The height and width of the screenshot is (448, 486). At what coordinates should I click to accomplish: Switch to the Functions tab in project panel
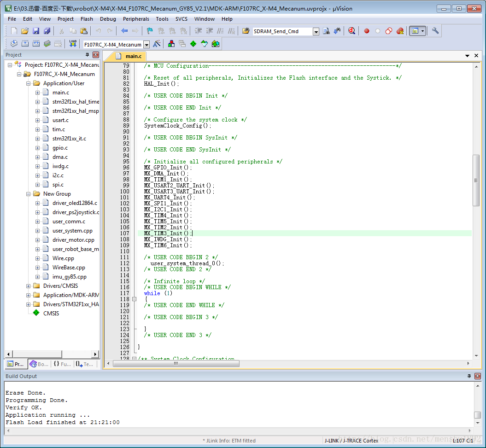tap(62, 364)
